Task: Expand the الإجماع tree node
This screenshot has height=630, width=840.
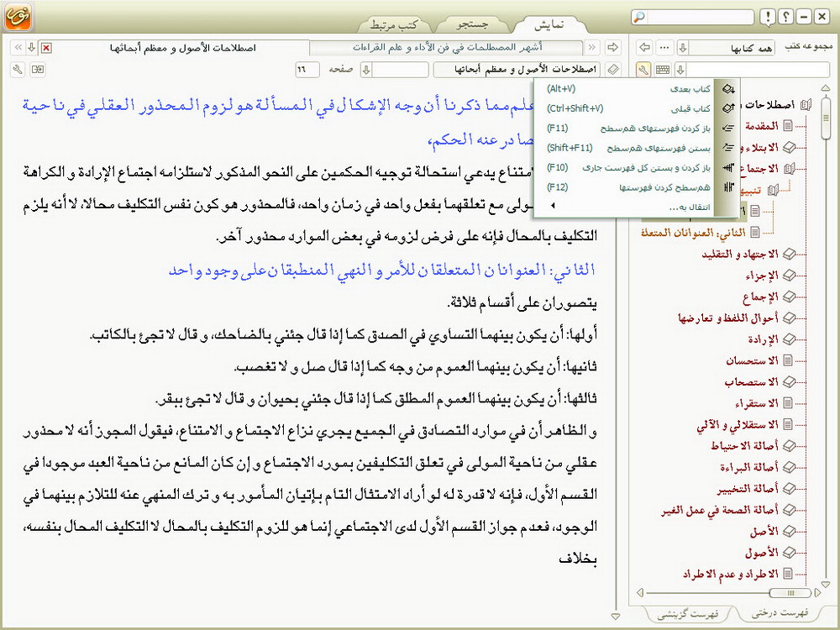Action: (789, 297)
